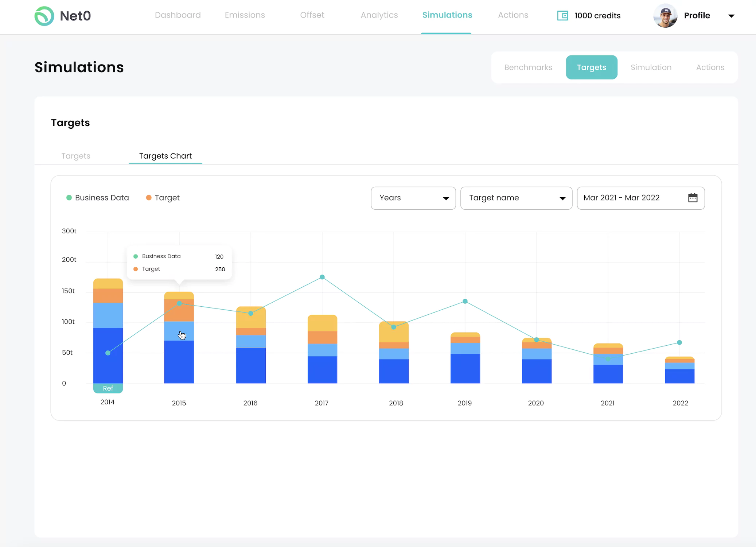Click the 2020 bar dark blue segment
Image resolution: width=756 pixels, height=547 pixels.
pyautogui.click(x=537, y=371)
